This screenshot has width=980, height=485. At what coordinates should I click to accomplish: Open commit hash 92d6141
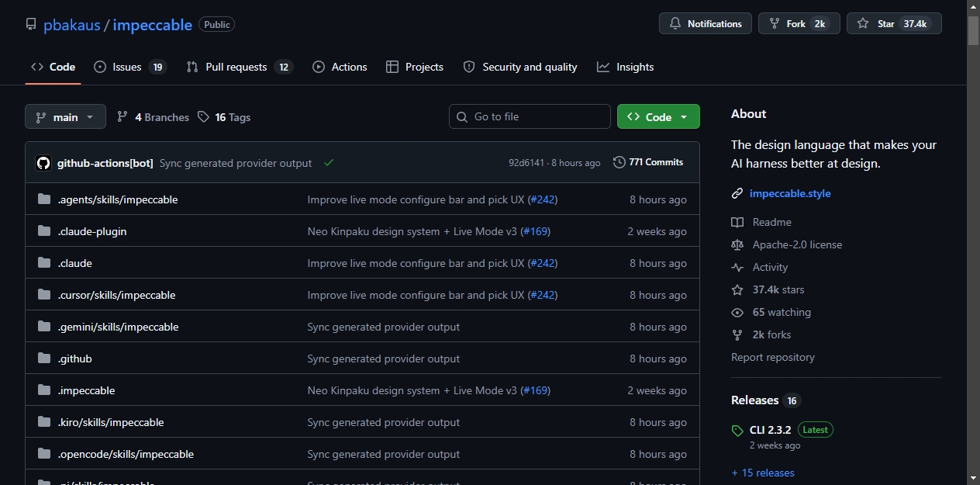click(526, 163)
